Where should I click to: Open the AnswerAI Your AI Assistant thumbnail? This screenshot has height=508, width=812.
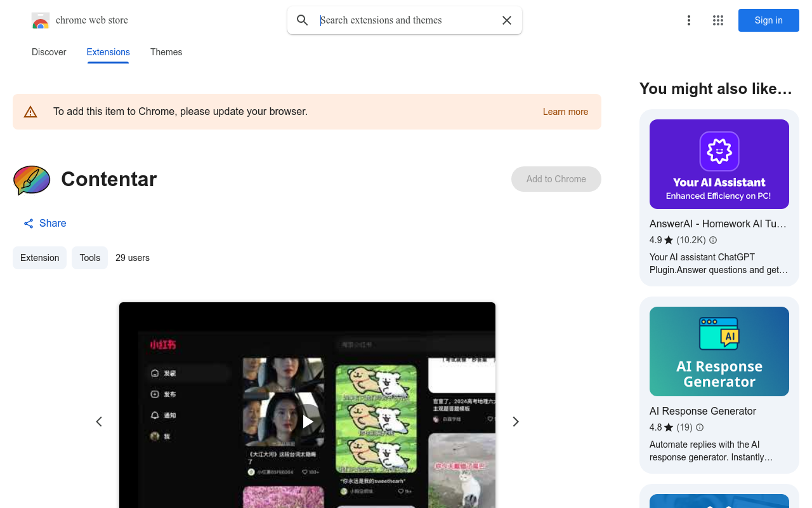tap(719, 164)
